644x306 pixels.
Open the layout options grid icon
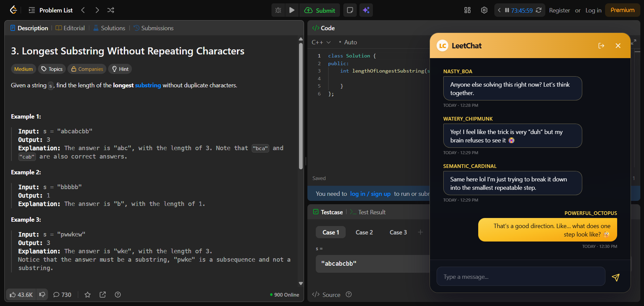(x=467, y=10)
